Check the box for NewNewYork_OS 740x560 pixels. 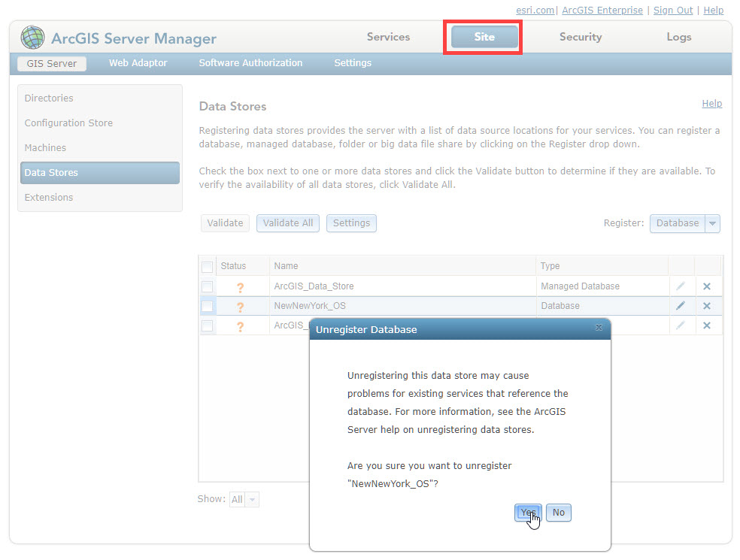207,306
